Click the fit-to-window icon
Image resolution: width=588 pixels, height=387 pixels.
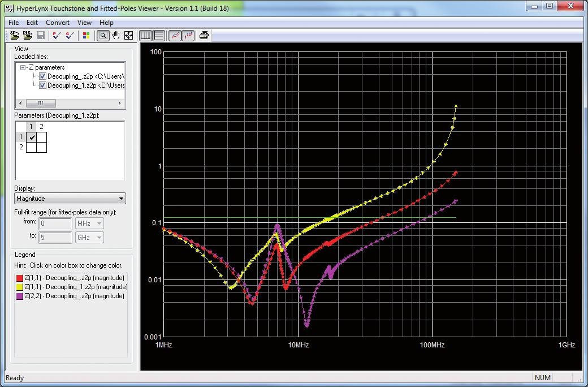click(128, 36)
